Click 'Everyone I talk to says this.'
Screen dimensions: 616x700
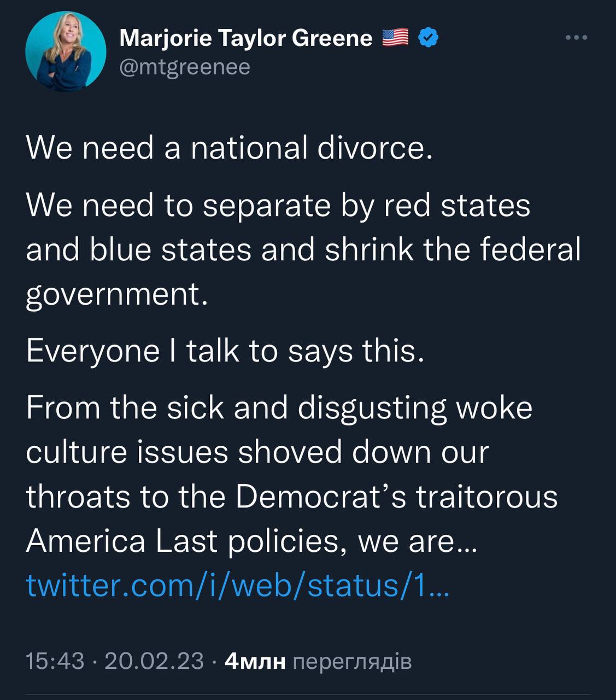(225, 351)
